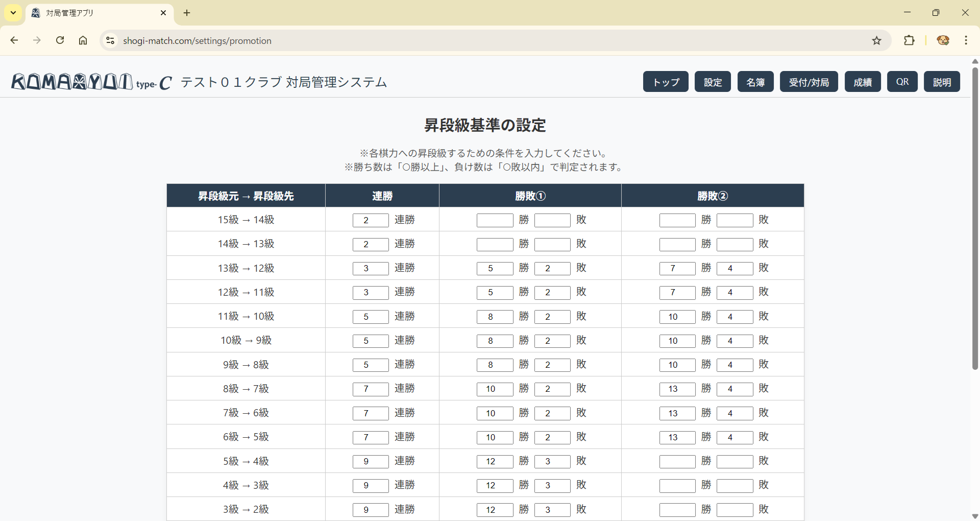Open the 名簿 roster page
Screen dimensions: 980x521
point(755,82)
